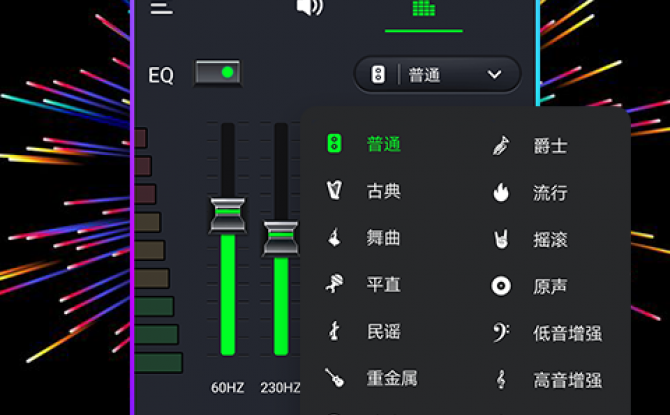670x415 pixels.
Task: Click the chevron arrow of preset dropdown
Action: pyautogui.click(x=494, y=75)
